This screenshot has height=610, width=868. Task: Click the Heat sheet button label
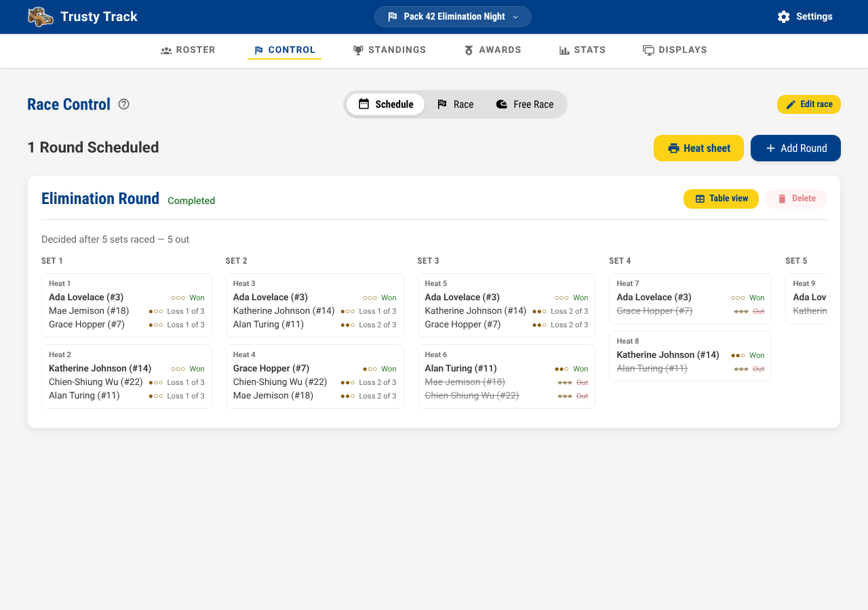(707, 148)
